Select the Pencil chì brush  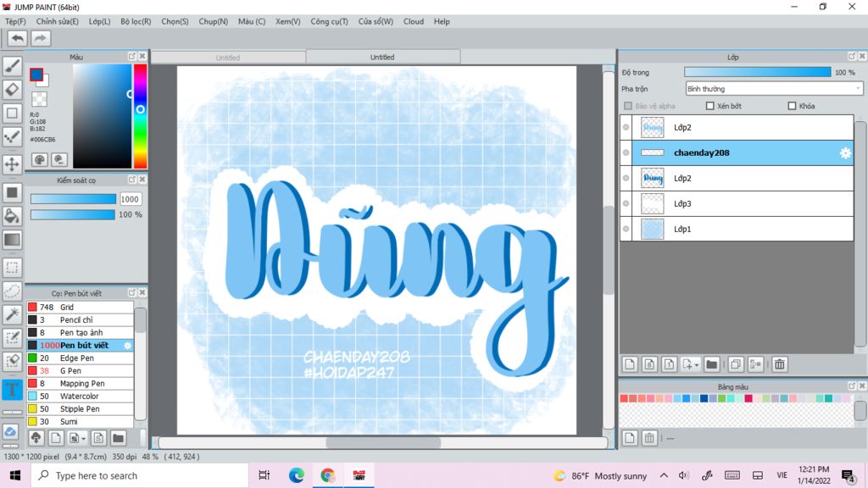[80, 319]
